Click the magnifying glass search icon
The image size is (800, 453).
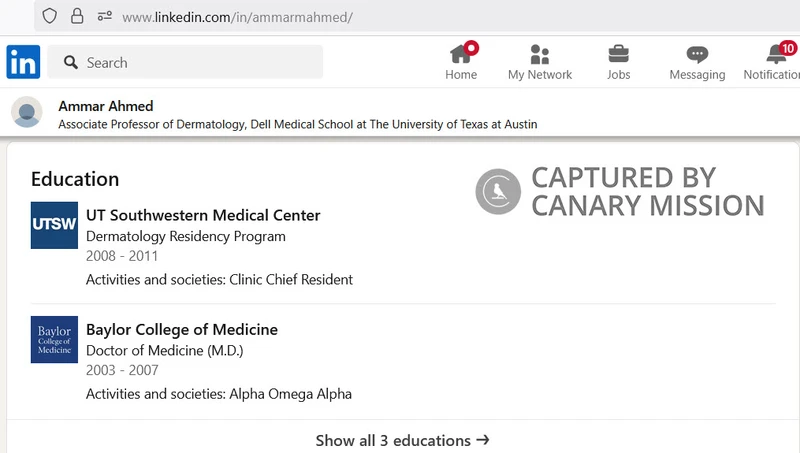point(71,63)
